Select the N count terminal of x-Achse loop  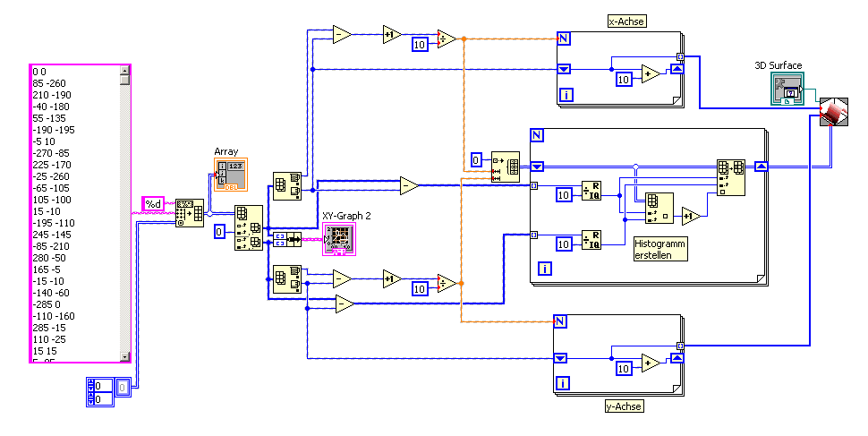coord(564,38)
